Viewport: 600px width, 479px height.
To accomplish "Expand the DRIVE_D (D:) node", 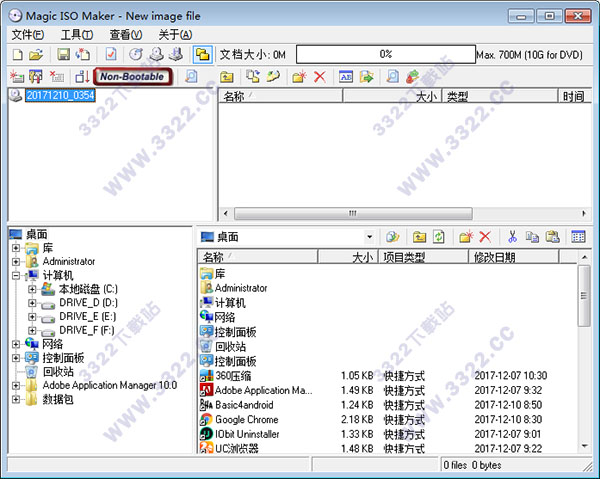I will (x=32, y=303).
